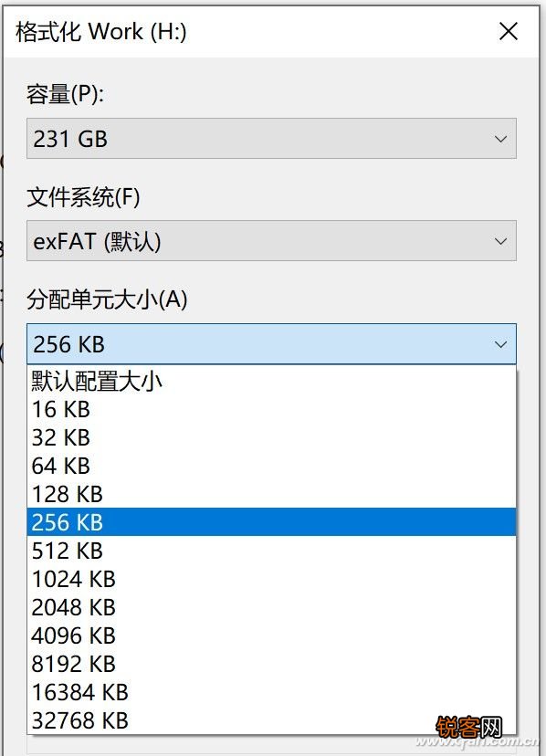The height and width of the screenshot is (756, 546).
Task: Confirm the highlighted 256 KB option
Action: (68, 522)
